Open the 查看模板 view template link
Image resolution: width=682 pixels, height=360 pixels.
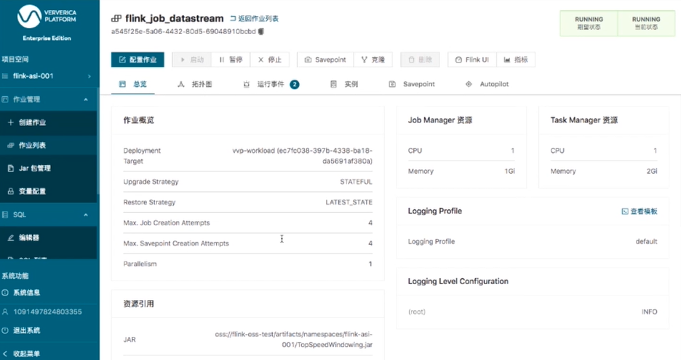pos(639,211)
